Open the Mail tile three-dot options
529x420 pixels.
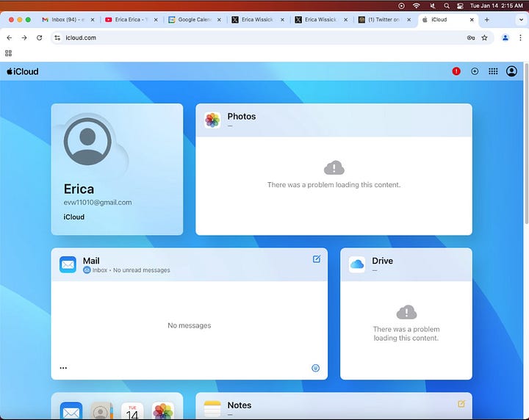pos(63,368)
